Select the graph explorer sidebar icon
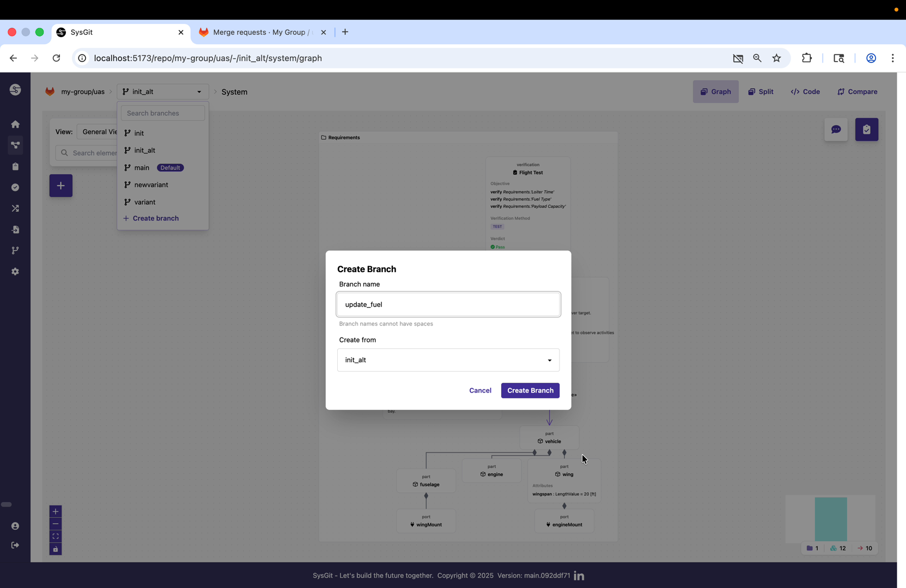The image size is (906, 588). pyautogui.click(x=15, y=145)
